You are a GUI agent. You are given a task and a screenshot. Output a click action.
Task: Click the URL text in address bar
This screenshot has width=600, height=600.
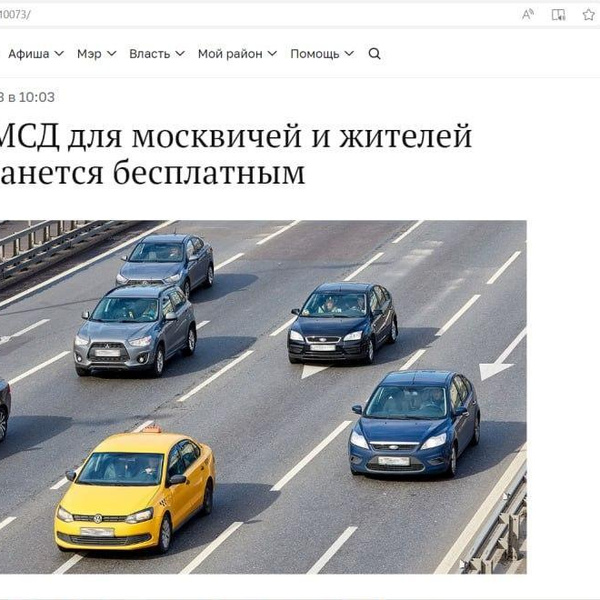[15, 15]
